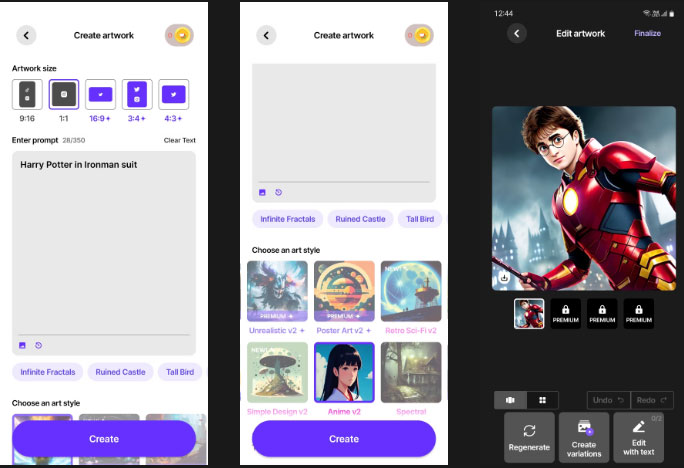Screen dimensions: 684x468
Task: Redo the artwork edit
Action: [x=652, y=400]
